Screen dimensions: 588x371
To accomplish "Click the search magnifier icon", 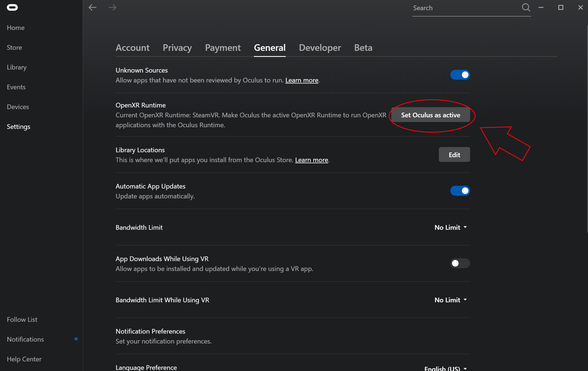I will pyautogui.click(x=526, y=7).
